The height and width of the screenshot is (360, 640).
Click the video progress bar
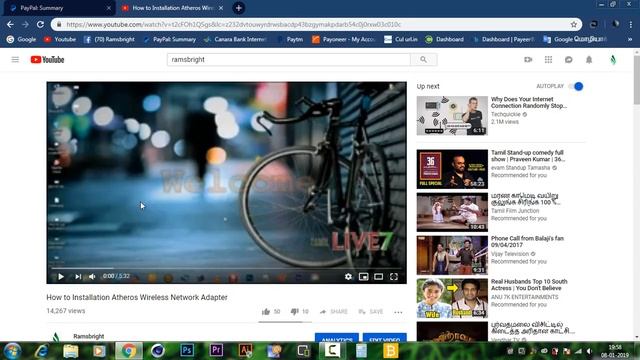(x=227, y=268)
